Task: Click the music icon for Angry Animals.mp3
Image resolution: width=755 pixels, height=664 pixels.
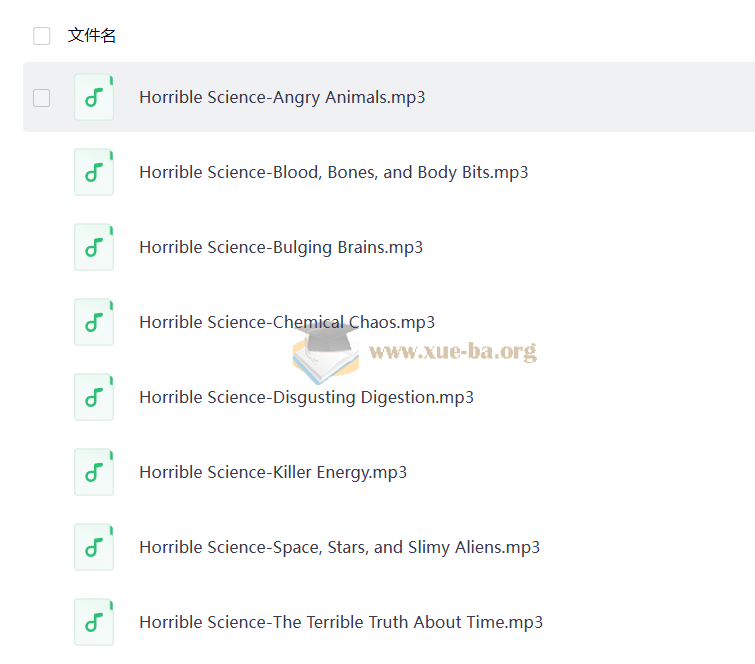Action: tap(94, 97)
